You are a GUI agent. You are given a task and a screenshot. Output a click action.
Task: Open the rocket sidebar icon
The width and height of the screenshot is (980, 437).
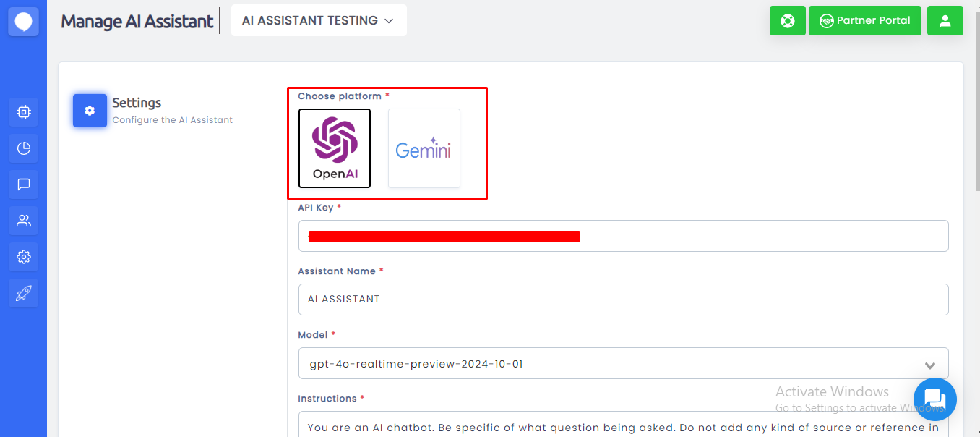[24, 293]
